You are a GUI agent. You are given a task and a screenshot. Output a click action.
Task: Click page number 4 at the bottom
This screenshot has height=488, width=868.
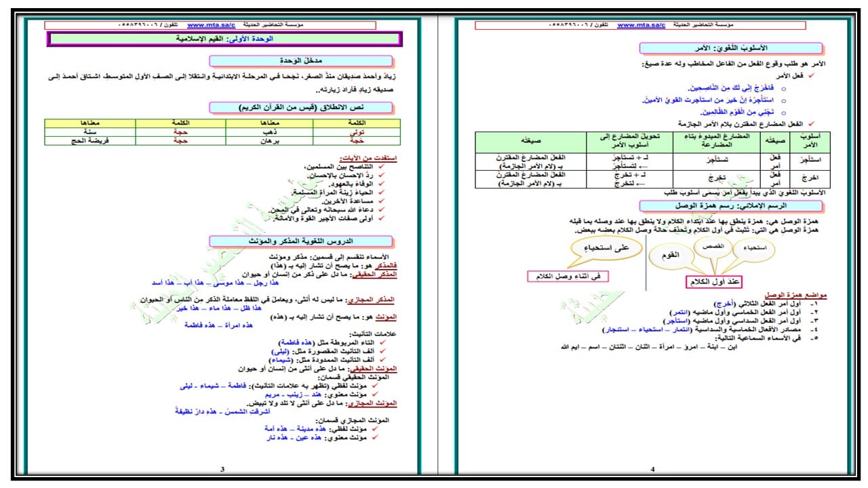coord(652,468)
